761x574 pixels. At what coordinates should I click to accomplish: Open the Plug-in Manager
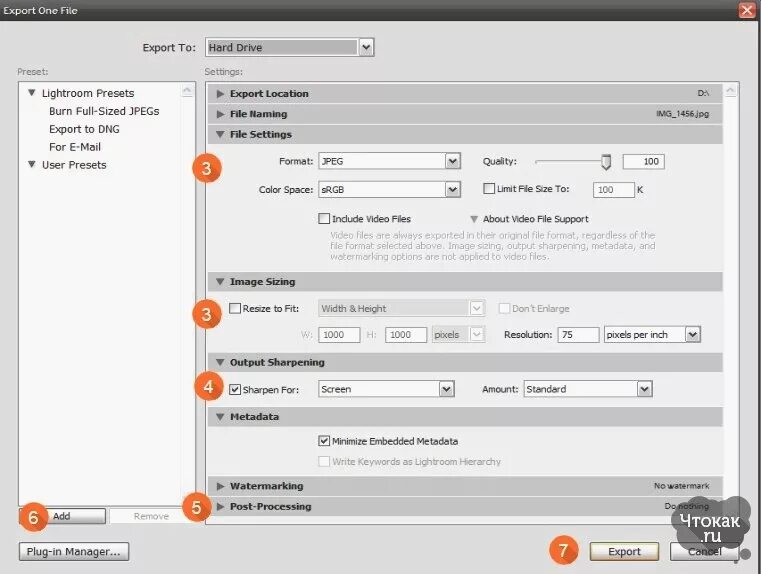[74, 552]
